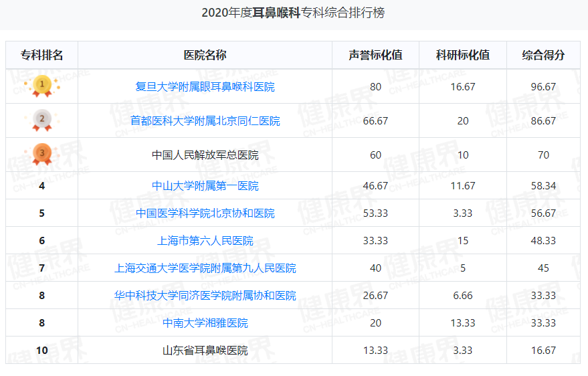Select research value 11.67
Image resolution: width=588 pixels, height=376 pixels.
463,185
